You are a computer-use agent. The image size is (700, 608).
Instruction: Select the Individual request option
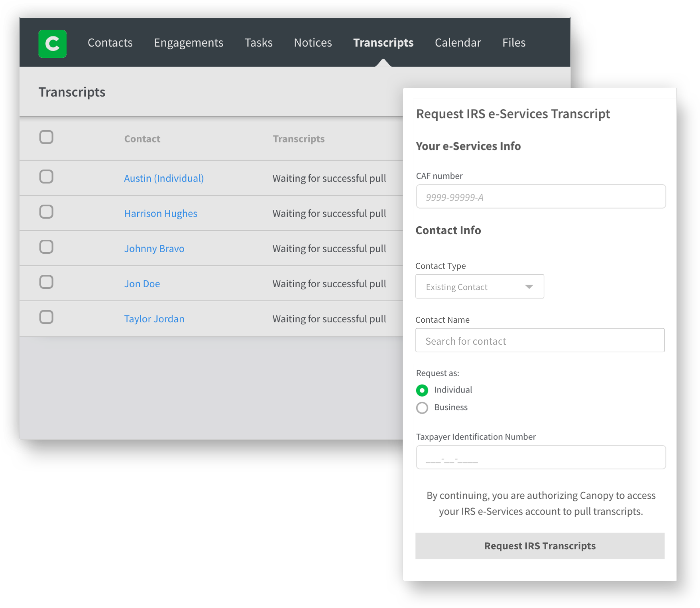(422, 390)
